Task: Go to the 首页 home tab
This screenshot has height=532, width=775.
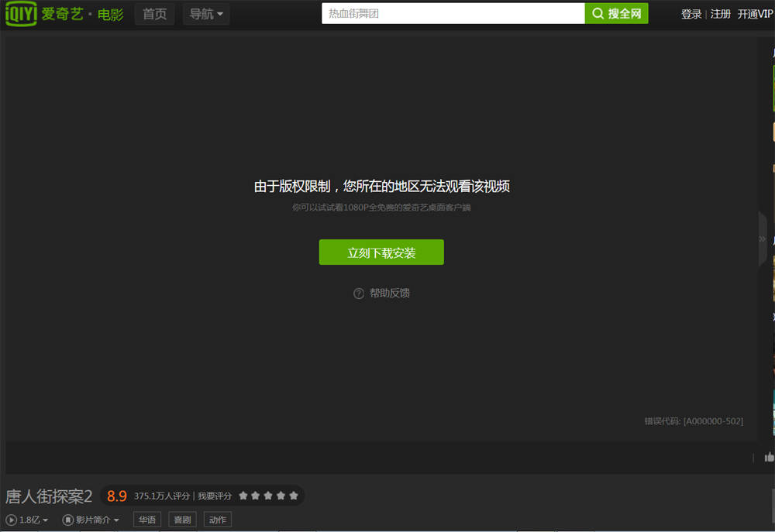Action: point(154,14)
